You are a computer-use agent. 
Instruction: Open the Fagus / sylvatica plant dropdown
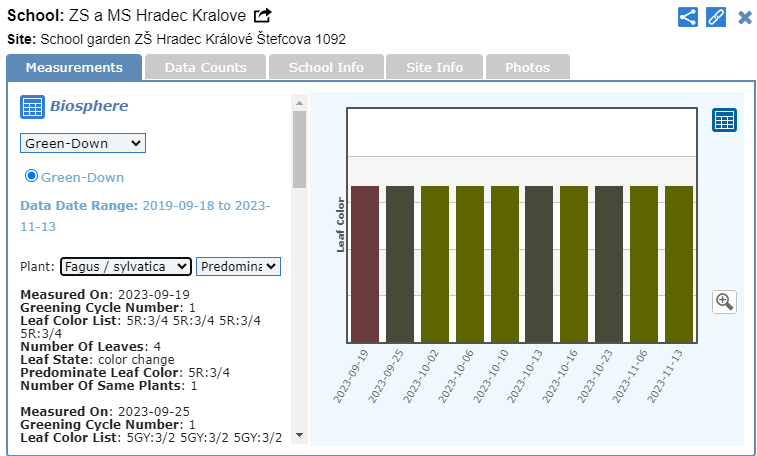[x=125, y=266]
